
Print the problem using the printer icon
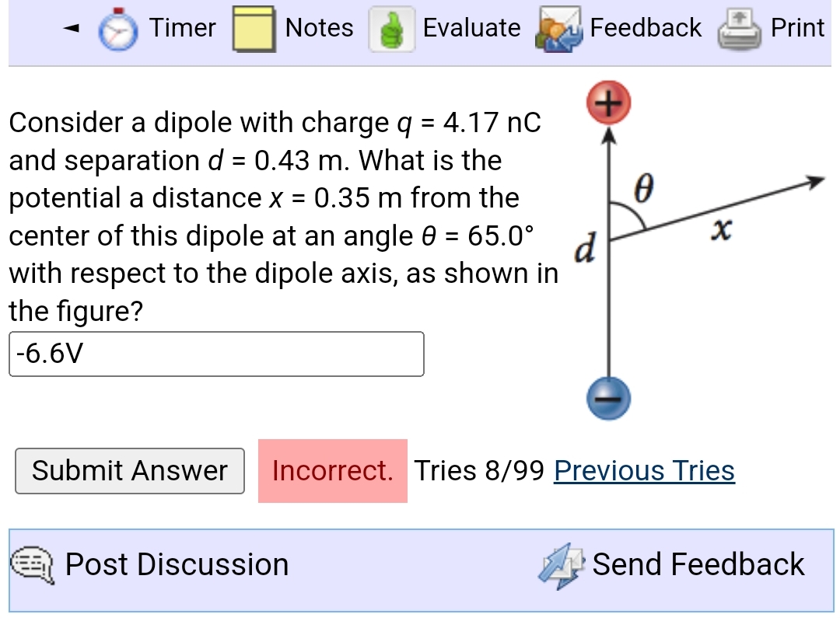pyautogui.click(x=739, y=29)
